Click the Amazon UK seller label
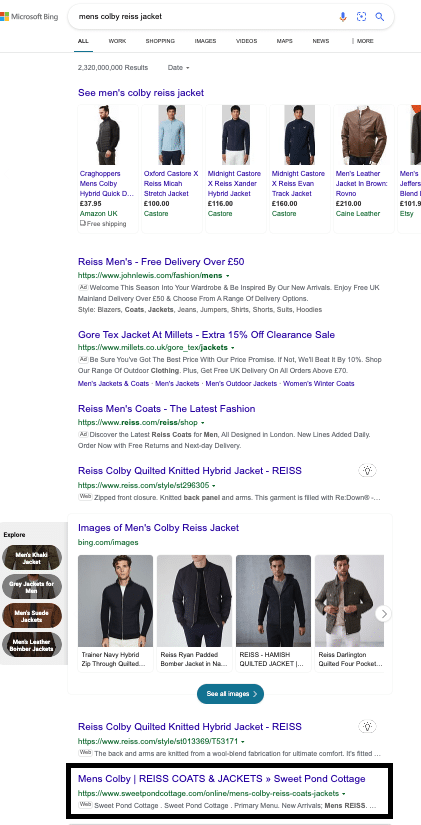This screenshot has height=825, width=421. pos(98,214)
